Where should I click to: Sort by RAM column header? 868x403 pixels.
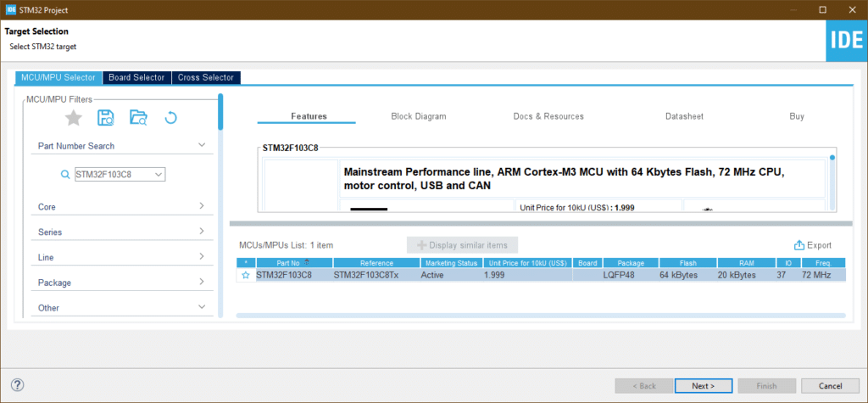coord(746,263)
